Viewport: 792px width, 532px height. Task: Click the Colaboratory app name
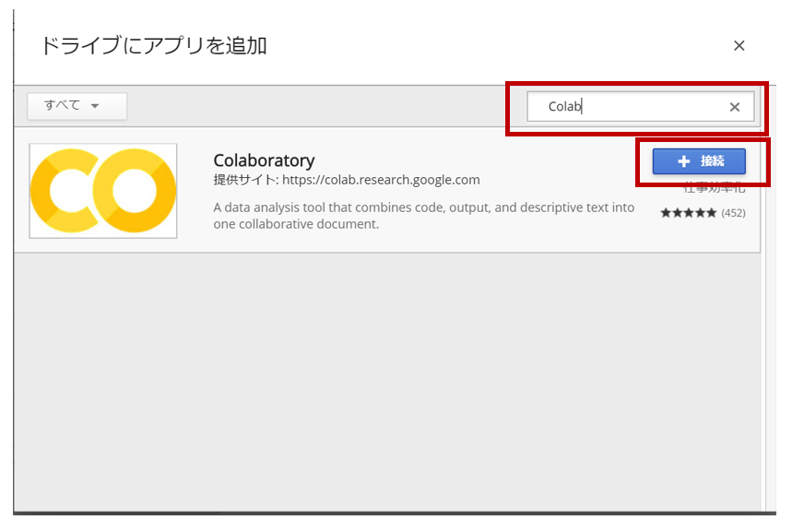(x=265, y=160)
